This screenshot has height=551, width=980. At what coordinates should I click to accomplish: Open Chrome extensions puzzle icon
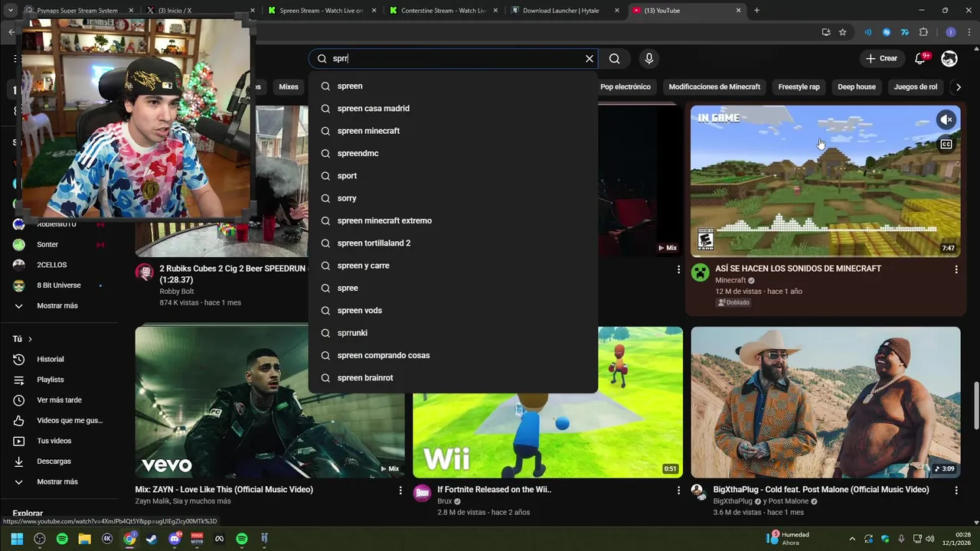click(x=923, y=32)
